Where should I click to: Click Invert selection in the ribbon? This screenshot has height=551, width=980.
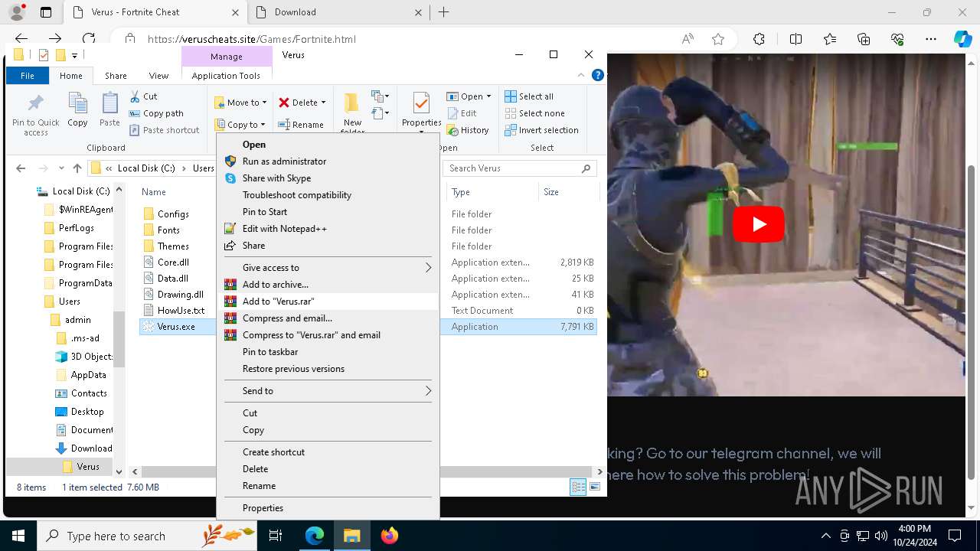[541, 130]
